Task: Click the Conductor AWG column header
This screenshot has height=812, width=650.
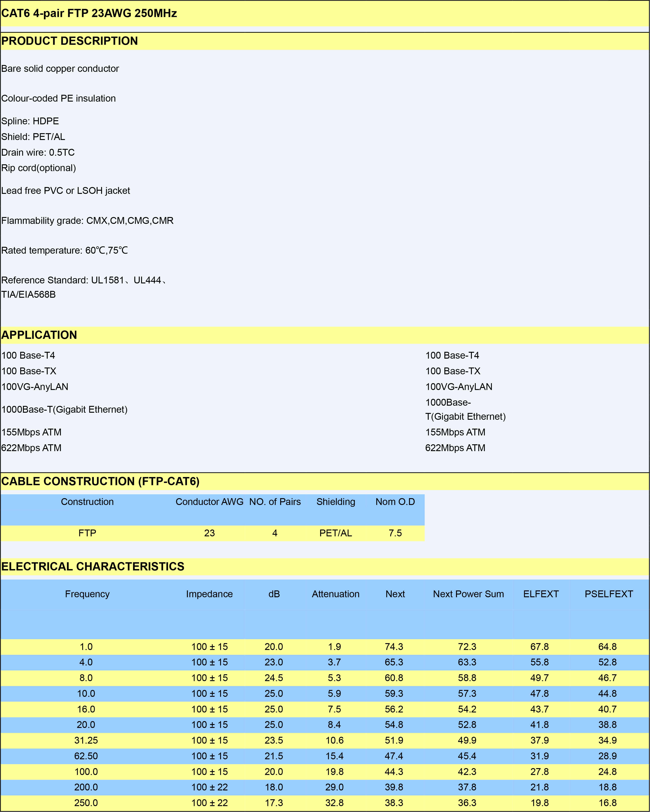Action: (209, 502)
